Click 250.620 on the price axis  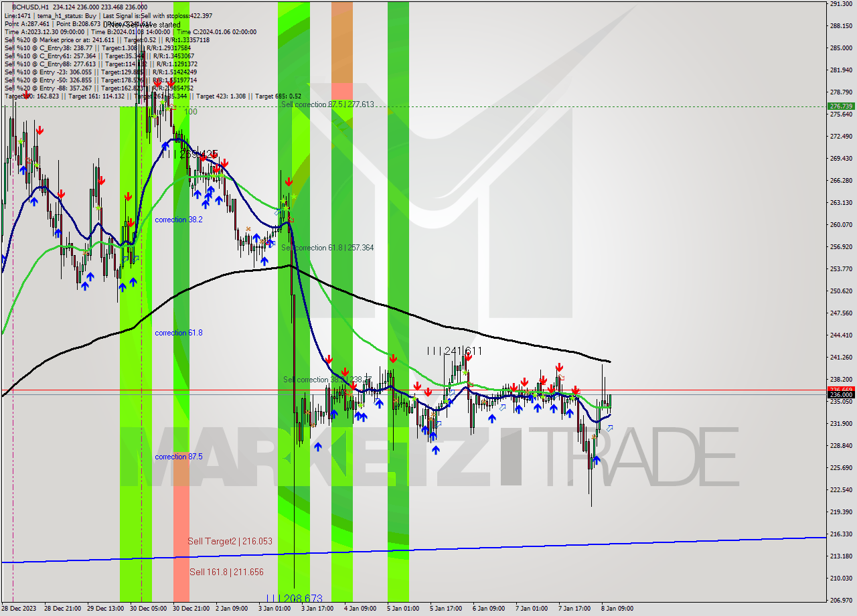click(x=840, y=291)
